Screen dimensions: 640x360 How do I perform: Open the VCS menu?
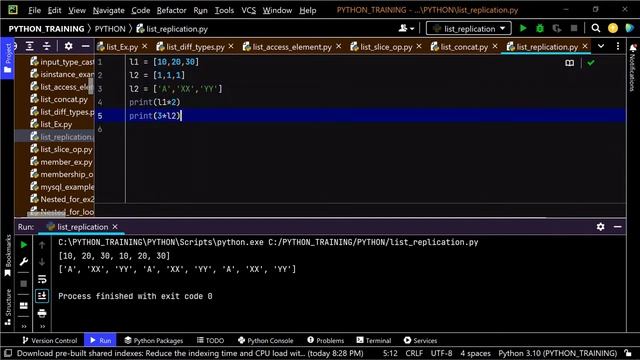[248, 10]
